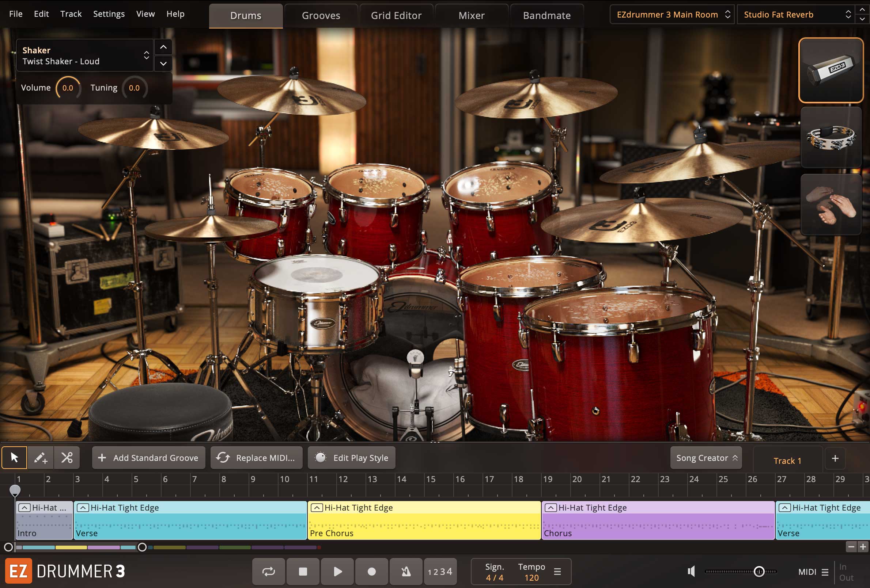The height and width of the screenshot is (588, 870).
Task: Toggle the 1234 count-in
Action: (x=440, y=572)
